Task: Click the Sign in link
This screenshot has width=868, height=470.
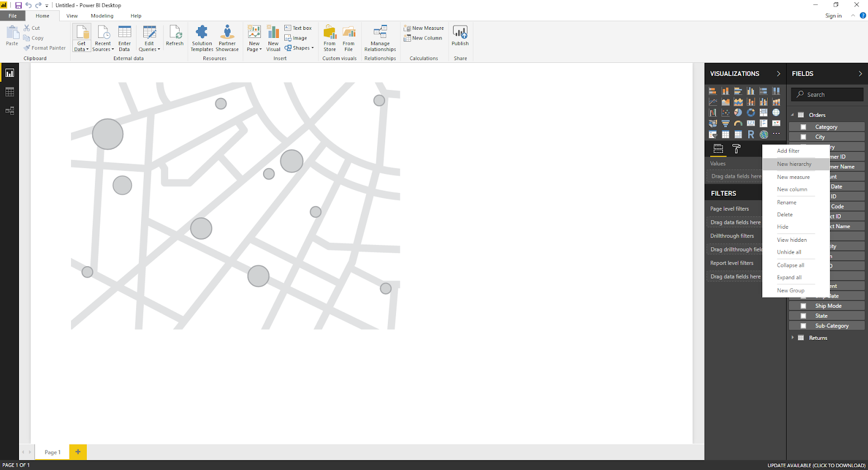Action: click(833, 16)
